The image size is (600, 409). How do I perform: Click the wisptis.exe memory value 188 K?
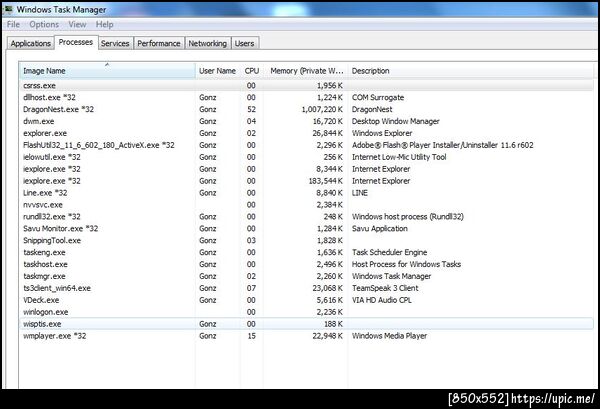point(333,324)
